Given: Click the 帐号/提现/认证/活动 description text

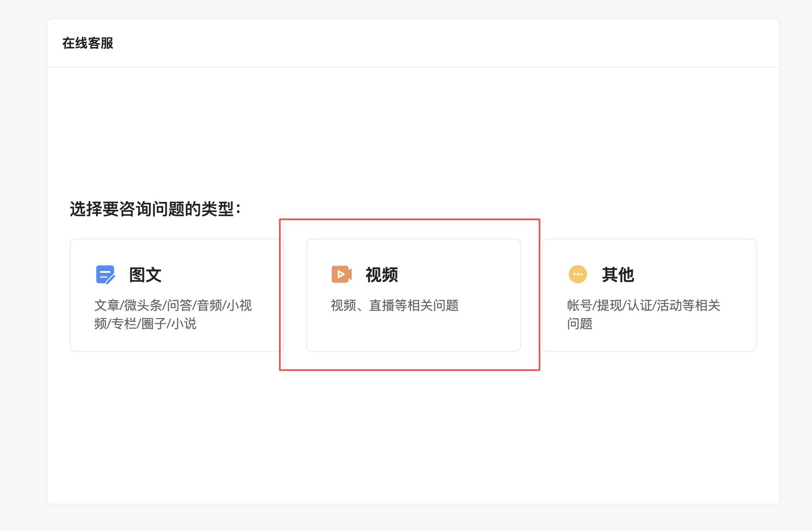Looking at the screenshot, I should pyautogui.click(x=642, y=306).
